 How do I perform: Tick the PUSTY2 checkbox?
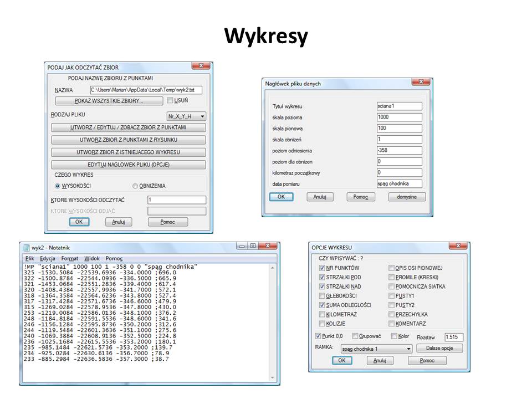(391, 305)
